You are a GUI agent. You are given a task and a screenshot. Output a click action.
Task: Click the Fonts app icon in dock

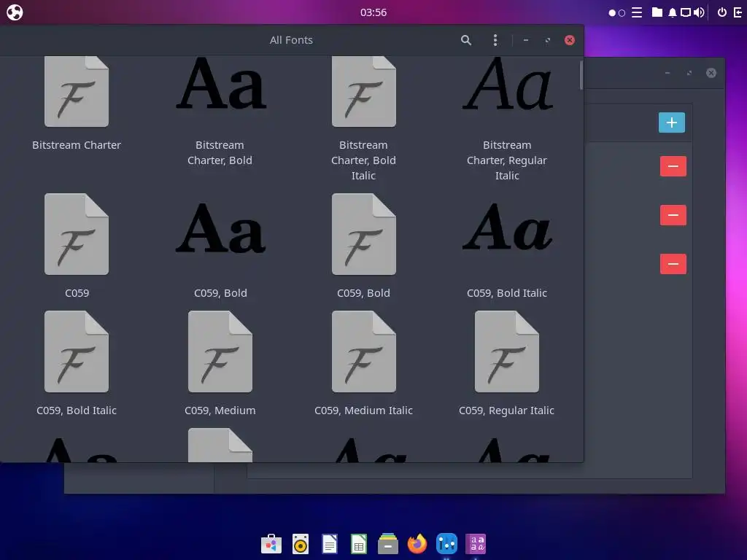tap(476, 543)
